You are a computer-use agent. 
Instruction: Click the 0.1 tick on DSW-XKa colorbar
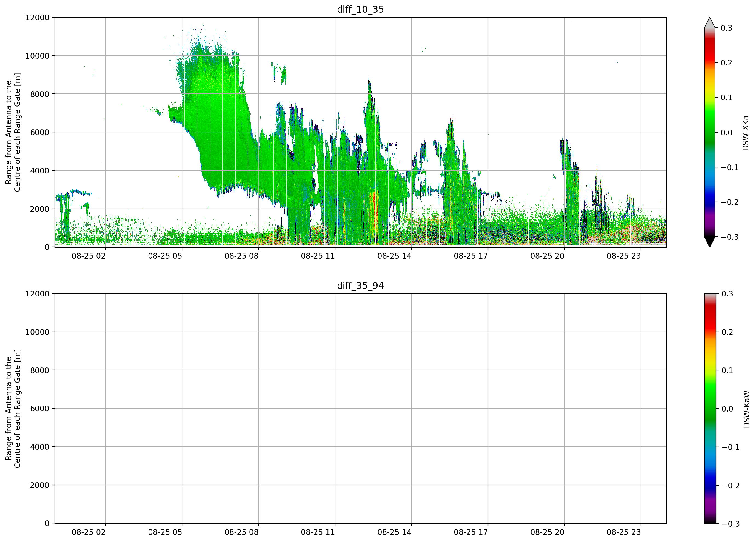pyautogui.click(x=726, y=98)
